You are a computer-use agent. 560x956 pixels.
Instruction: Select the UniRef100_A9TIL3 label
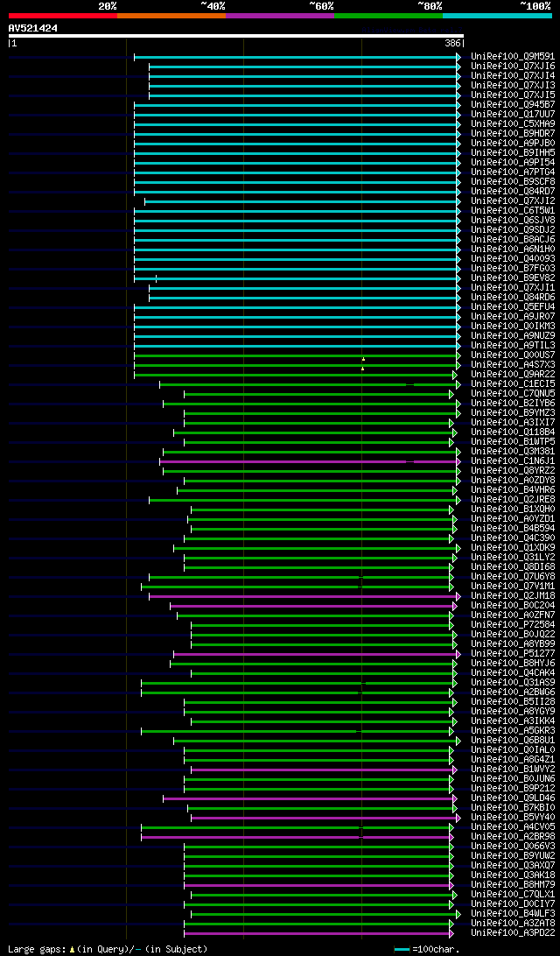pyautogui.click(x=513, y=346)
